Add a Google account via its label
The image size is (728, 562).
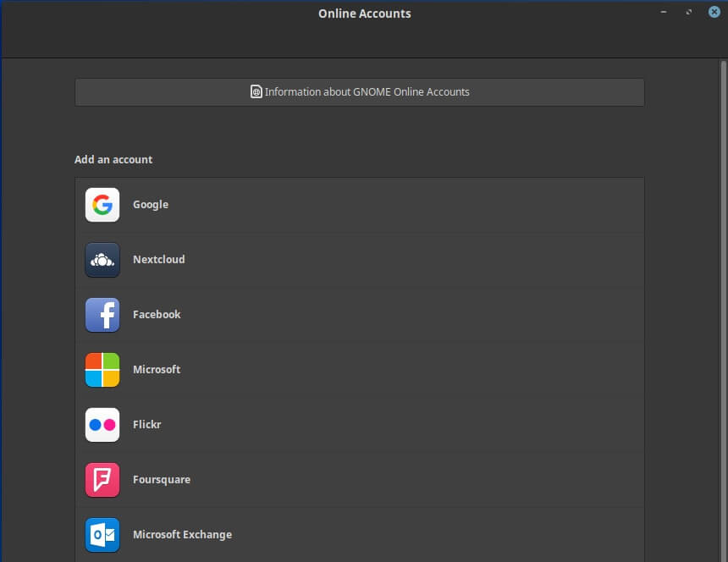point(151,205)
